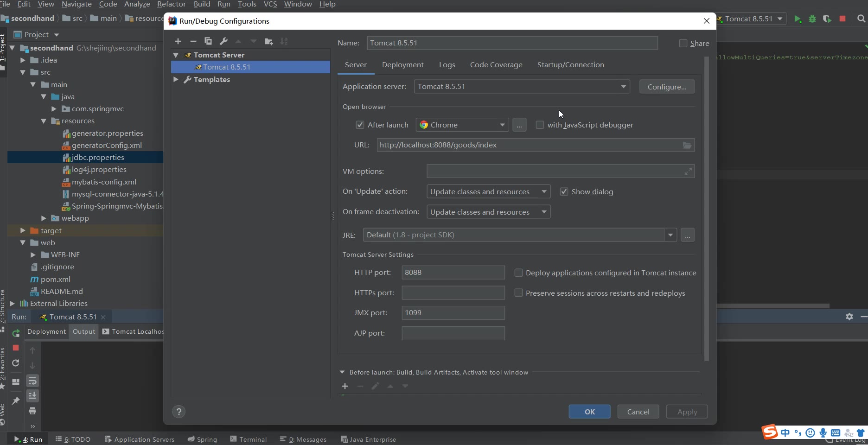
Task: Stop running process red square toolbar
Action: (x=842, y=19)
